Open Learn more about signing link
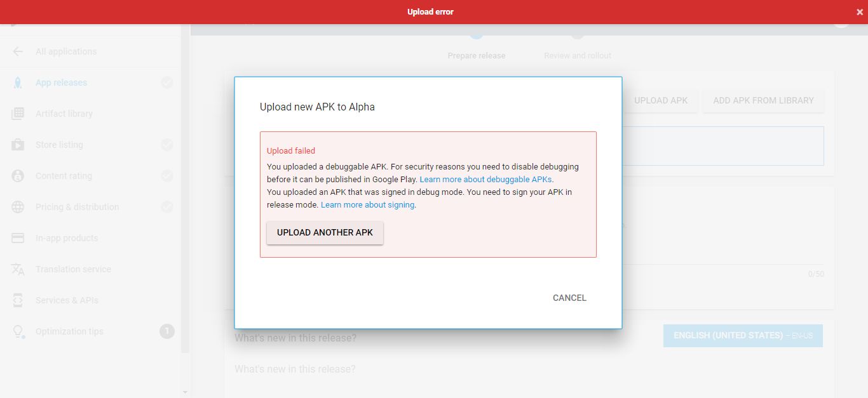 coord(367,205)
